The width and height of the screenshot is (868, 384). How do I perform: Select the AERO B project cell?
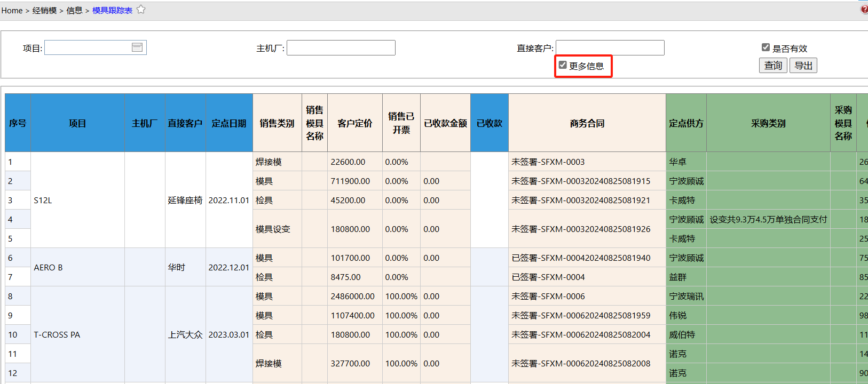click(77, 267)
